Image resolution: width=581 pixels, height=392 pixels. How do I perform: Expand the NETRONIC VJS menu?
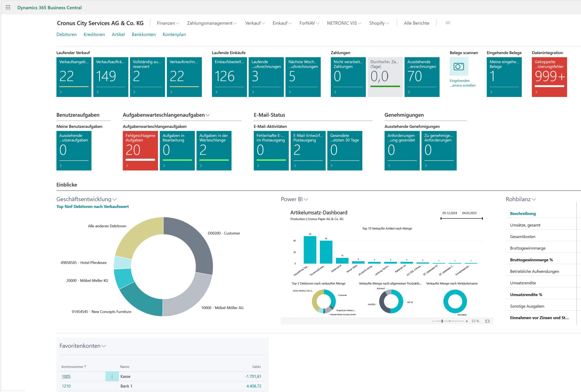(x=344, y=23)
